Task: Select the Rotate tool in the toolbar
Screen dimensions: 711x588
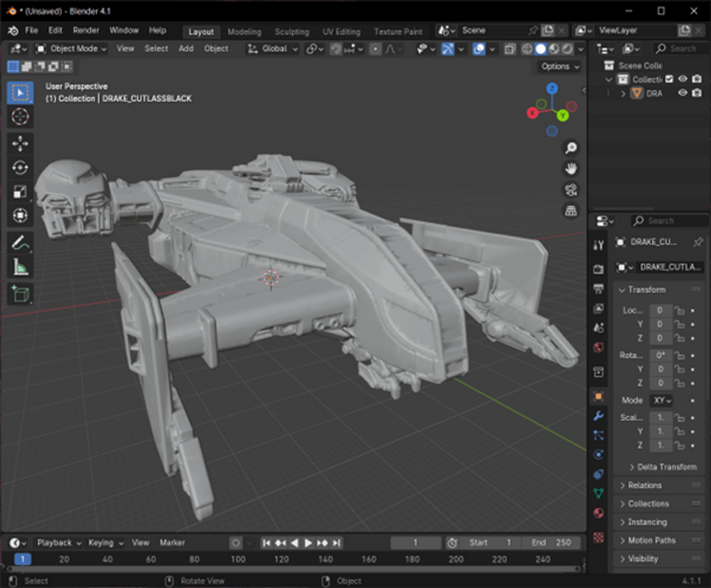Action: pos(20,167)
